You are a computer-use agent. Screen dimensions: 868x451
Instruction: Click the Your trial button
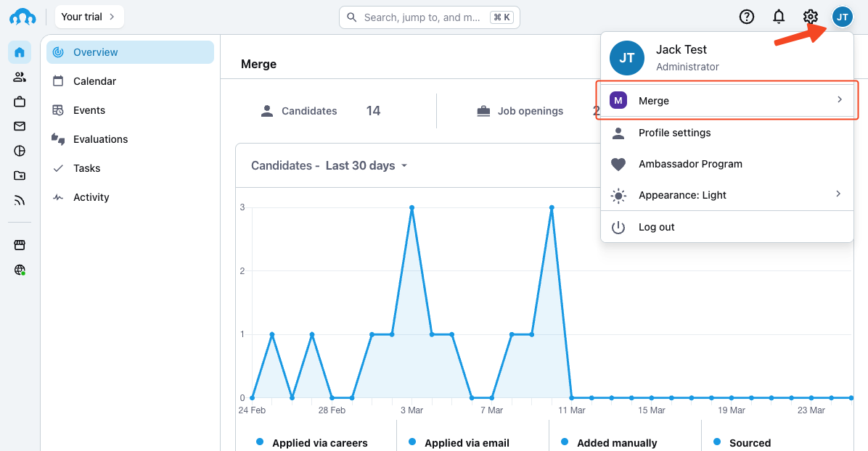tap(89, 17)
